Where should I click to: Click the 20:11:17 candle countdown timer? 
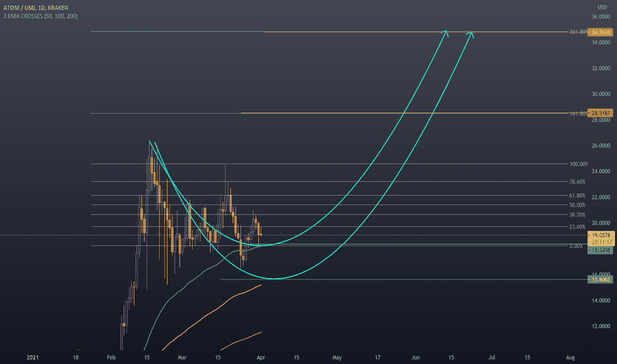(x=601, y=242)
